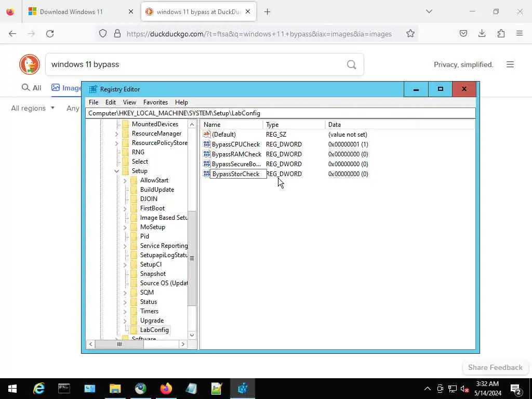Screen dimensions: 532x399
Task: Open the Firefox downloads arrow icon
Action: tap(482, 33)
